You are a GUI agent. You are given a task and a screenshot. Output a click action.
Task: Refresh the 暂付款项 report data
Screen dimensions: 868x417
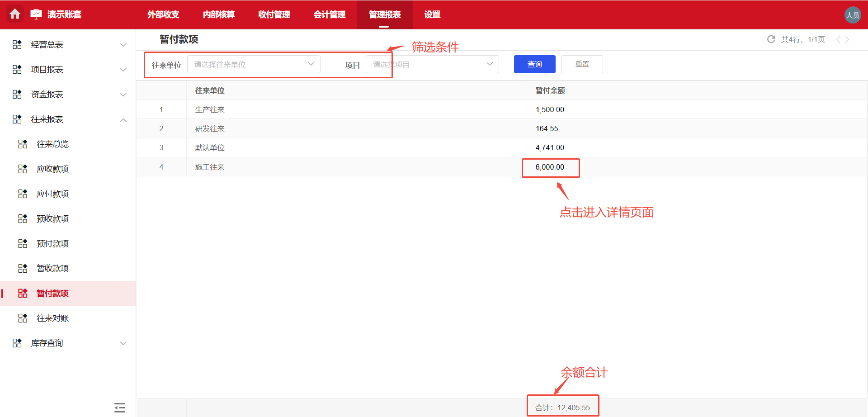point(771,39)
